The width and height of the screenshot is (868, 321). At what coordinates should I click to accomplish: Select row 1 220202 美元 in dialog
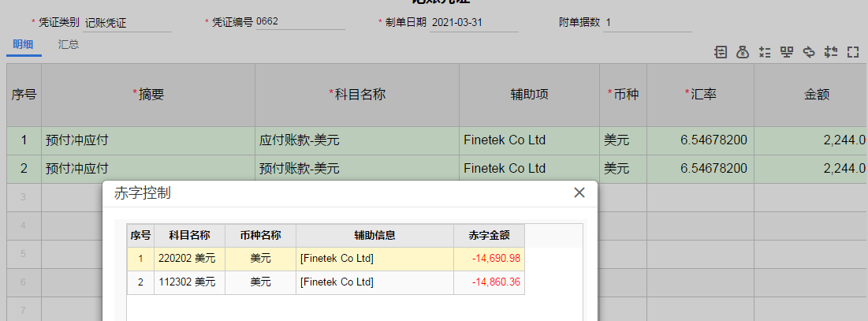point(326,259)
